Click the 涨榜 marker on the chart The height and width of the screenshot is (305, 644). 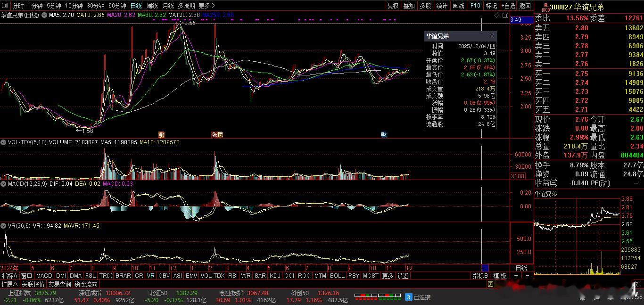click(x=217, y=134)
